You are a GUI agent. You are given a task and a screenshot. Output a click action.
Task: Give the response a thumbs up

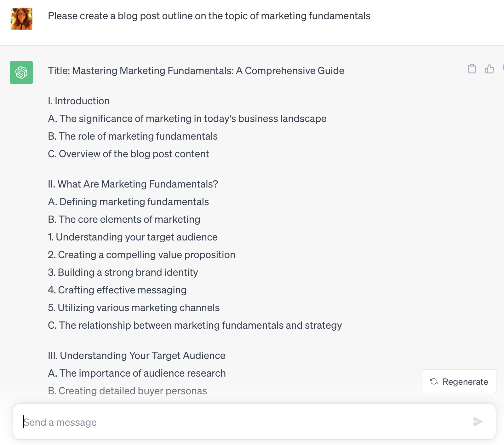tap(489, 69)
